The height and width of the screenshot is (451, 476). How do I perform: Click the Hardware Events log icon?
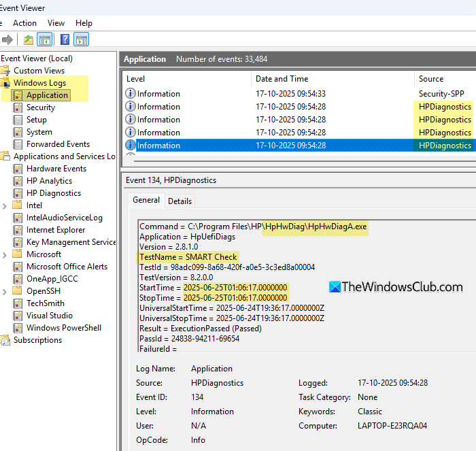point(18,169)
